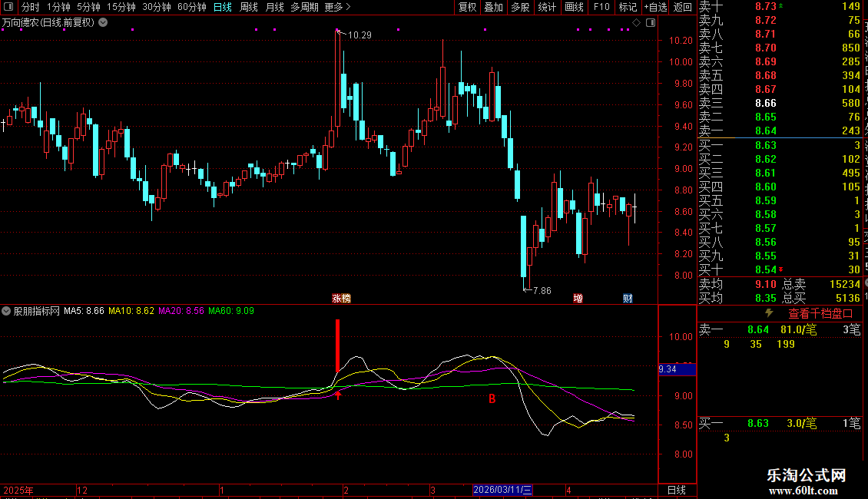Expand the 股朋指标网 indicator dropdown
The image size is (868, 499).
click(x=6, y=311)
